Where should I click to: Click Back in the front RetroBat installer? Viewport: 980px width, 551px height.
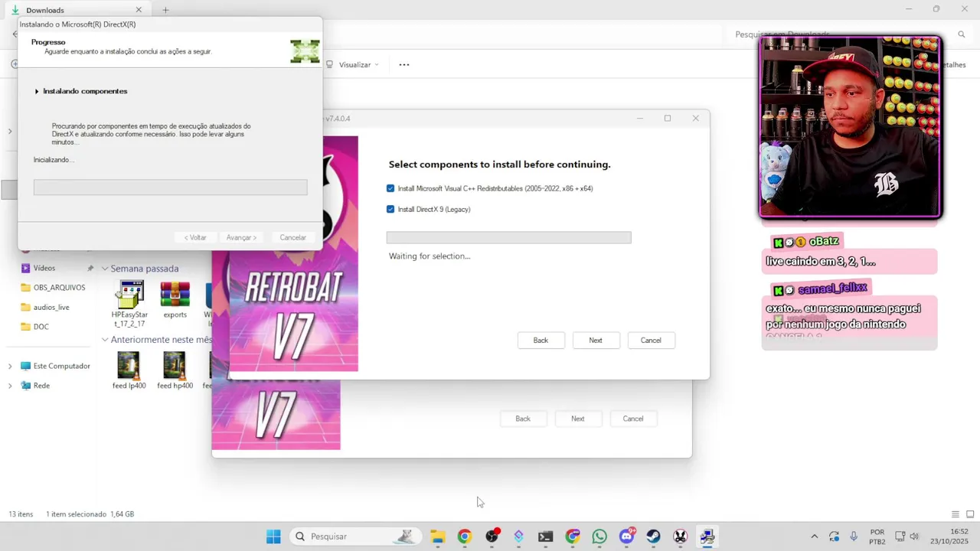pos(541,341)
